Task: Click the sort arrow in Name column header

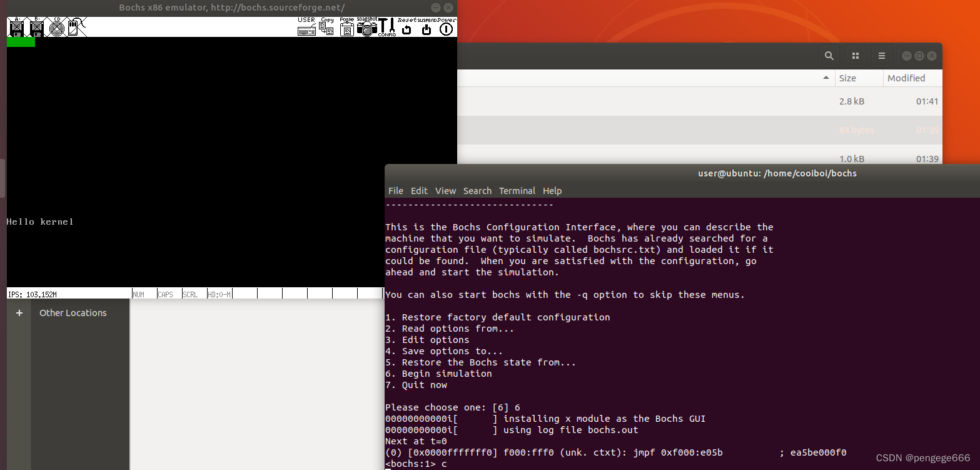Action: coord(826,78)
